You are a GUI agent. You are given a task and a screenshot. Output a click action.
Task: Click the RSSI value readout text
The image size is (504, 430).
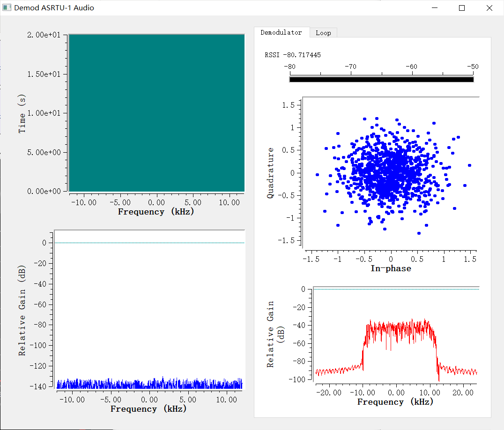tap(293, 55)
